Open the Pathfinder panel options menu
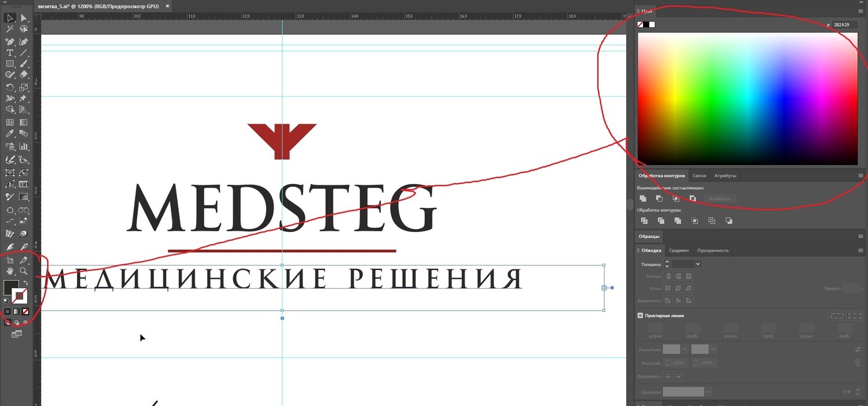The height and width of the screenshot is (406, 868). click(x=860, y=175)
